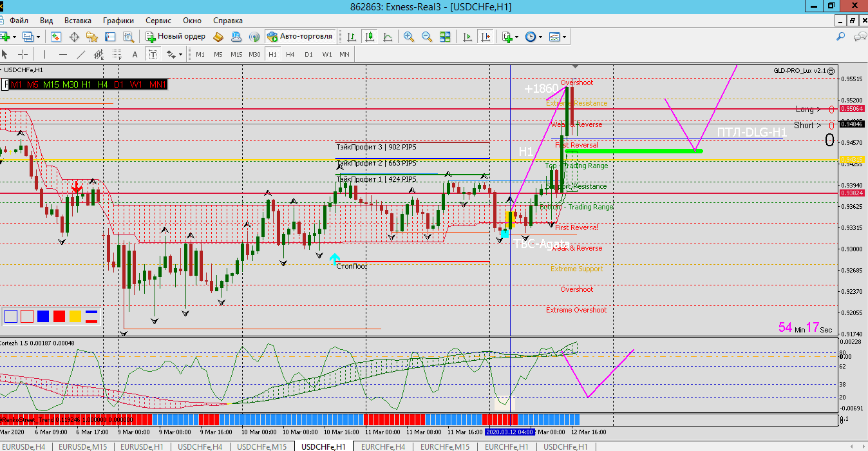Click the MN1 label in chart panel
The image size is (868, 451).
coord(157,84)
